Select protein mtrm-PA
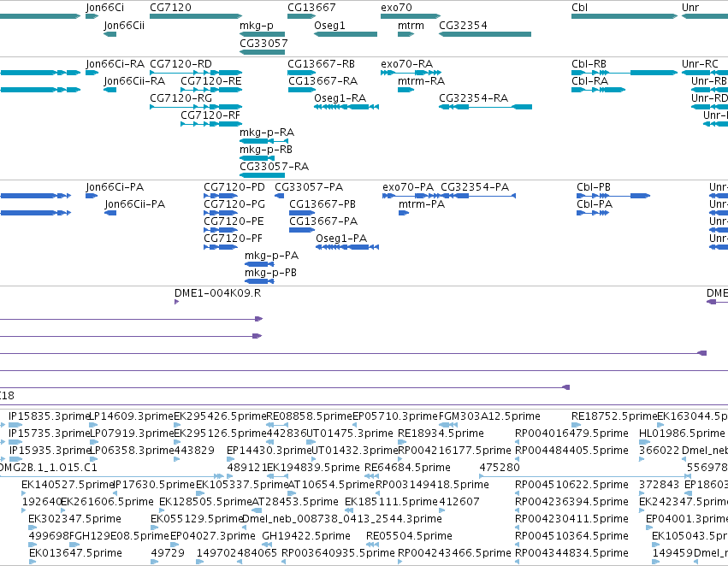728x566 pixels. (x=404, y=213)
